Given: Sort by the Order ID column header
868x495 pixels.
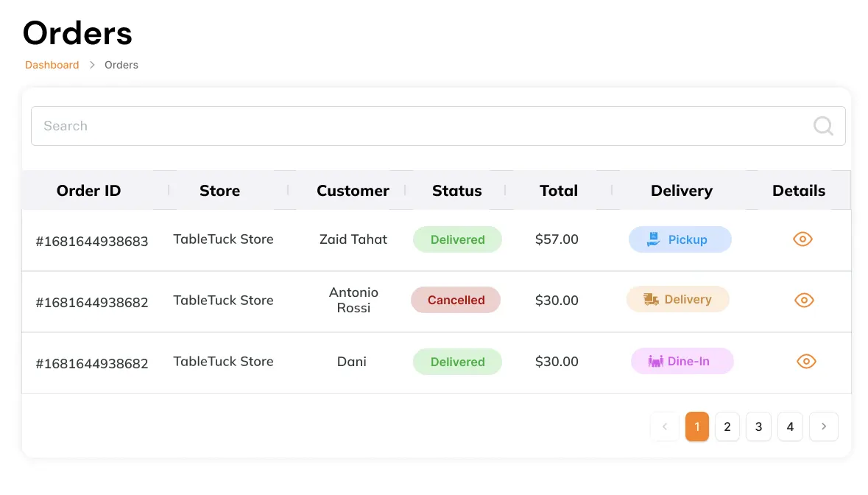Looking at the screenshot, I should tap(88, 191).
